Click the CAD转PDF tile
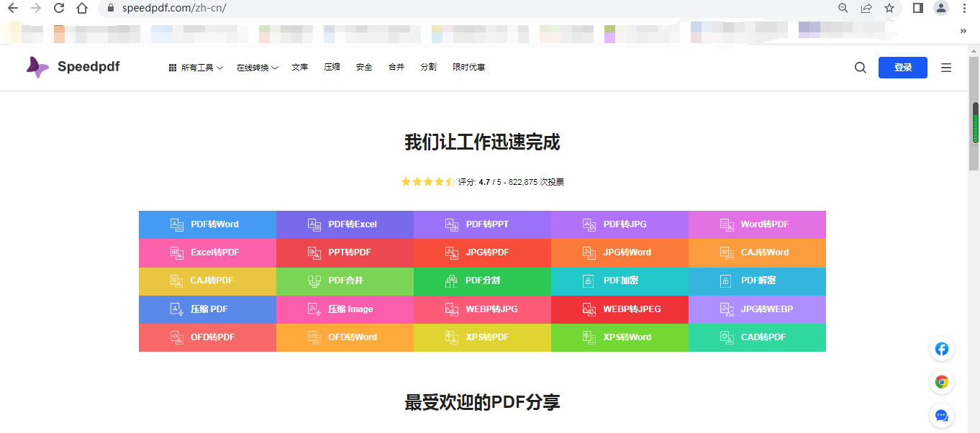Screen dimensions: 980x433 coord(757,337)
